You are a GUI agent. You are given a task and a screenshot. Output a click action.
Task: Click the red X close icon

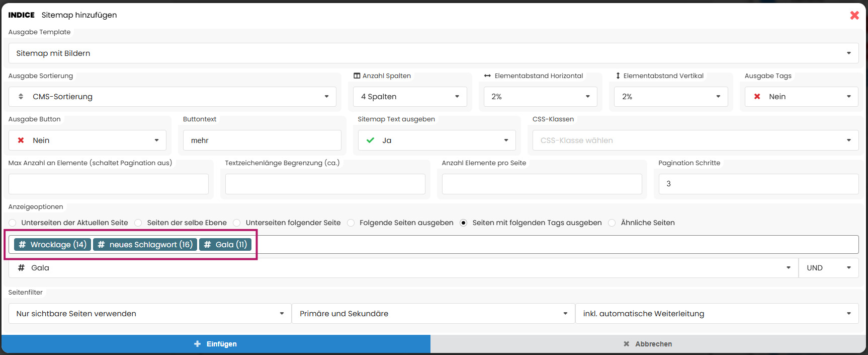(x=854, y=15)
